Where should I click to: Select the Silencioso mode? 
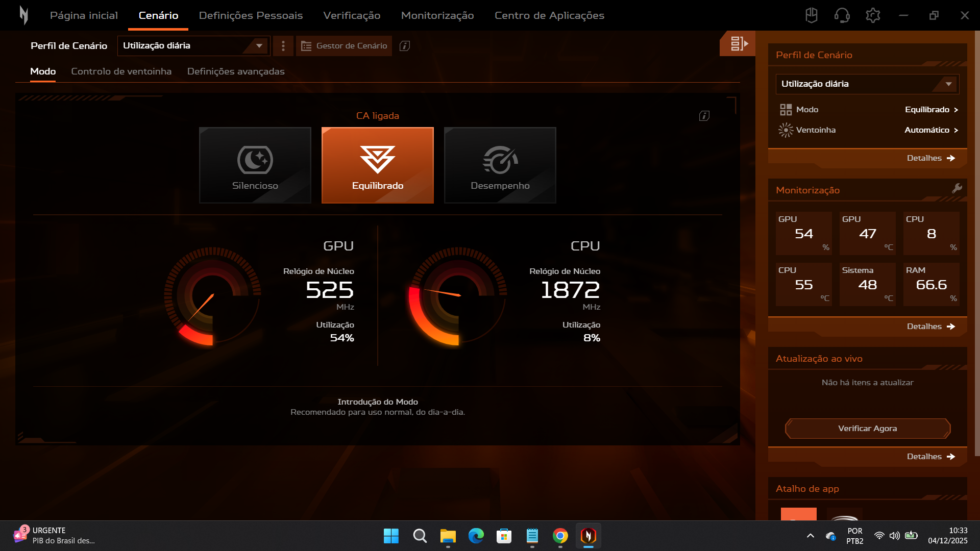[255, 165]
